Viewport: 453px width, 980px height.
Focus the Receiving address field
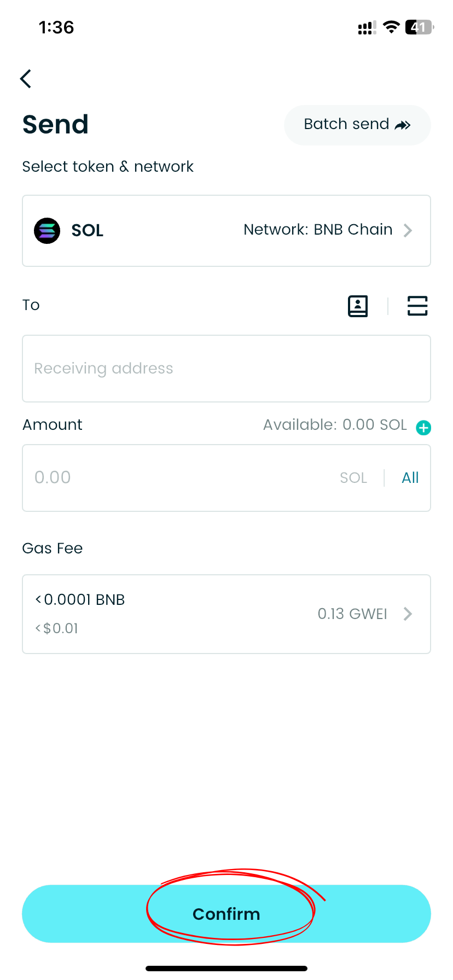(226, 369)
